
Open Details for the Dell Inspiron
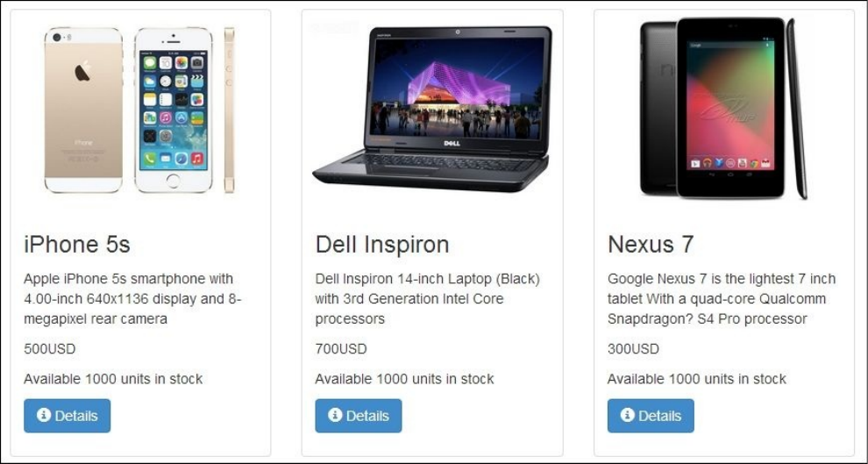[x=359, y=416]
